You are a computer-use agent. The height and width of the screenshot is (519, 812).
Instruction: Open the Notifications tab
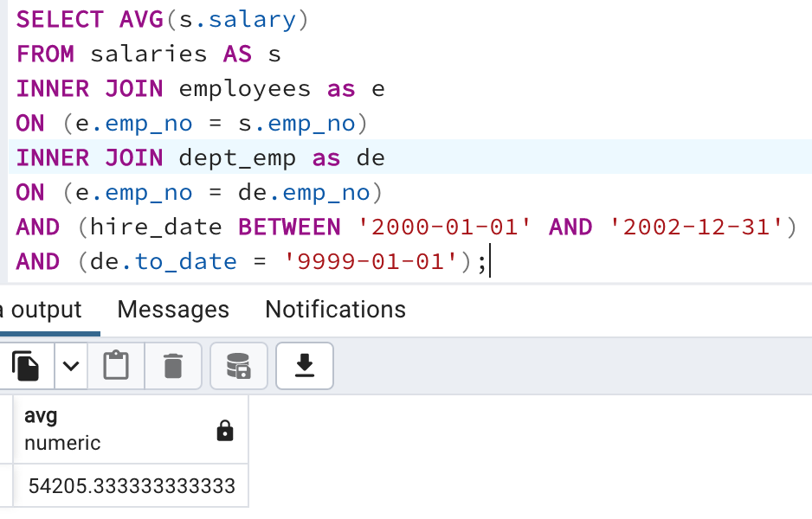pyautogui.click(x=335, y=309)
